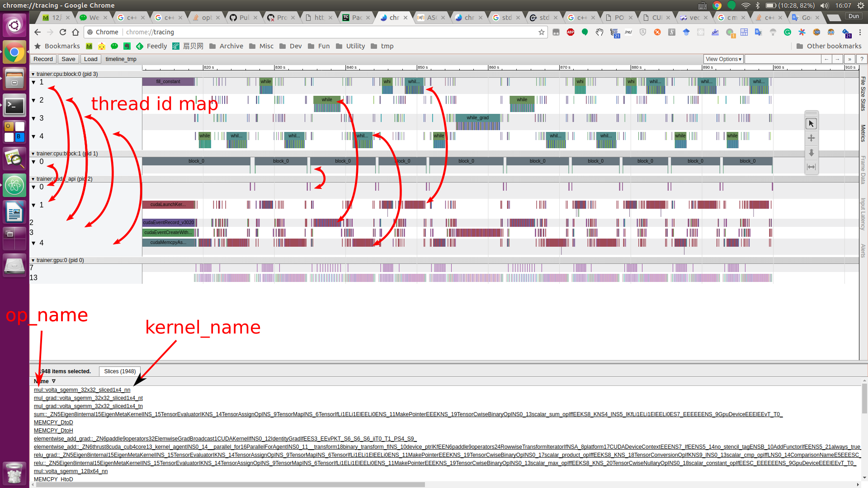This screenshot has width=868, height=488.
Task: Open the File Size Stats side tab
Action: point(863,94)
